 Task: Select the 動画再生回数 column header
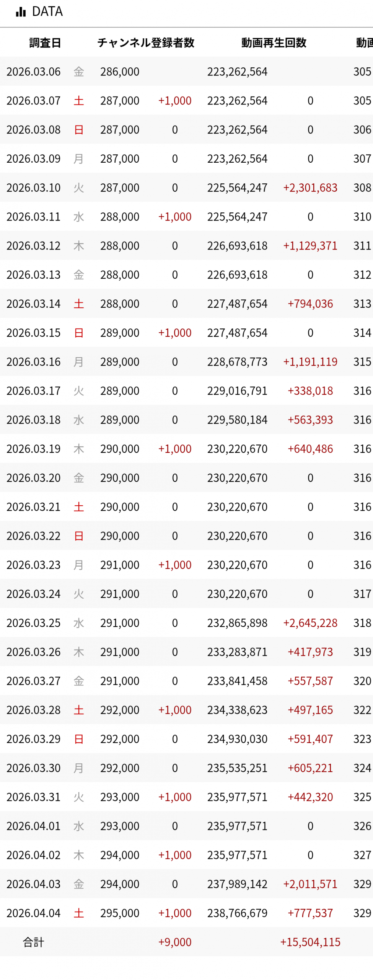tap(274, 42)
